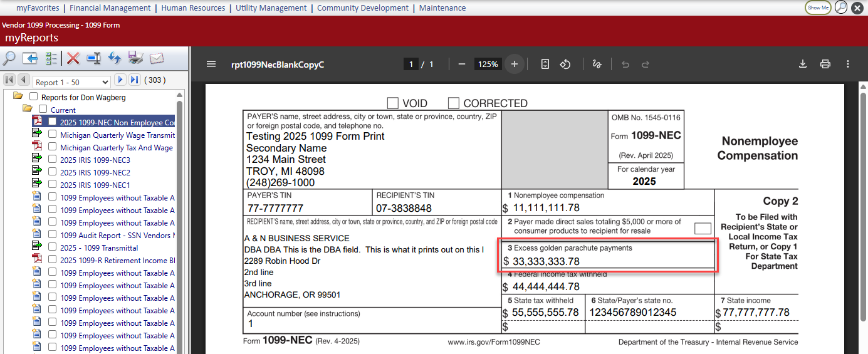Rotate the PDF counterclockwise
Screen dimensions: 868x354
[x=565, y=64]
